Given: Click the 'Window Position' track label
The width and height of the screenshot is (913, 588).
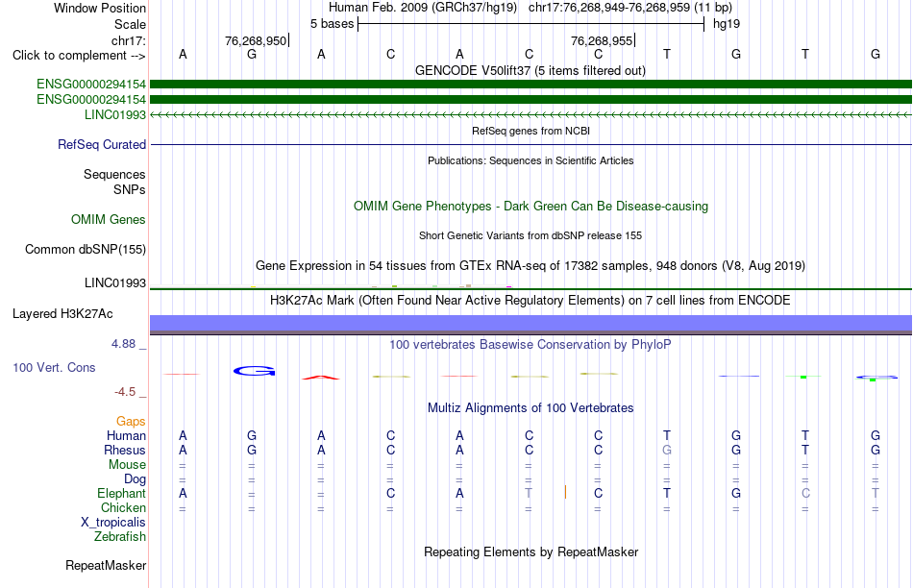Looking at the screenshot, I should coord(100,8).
